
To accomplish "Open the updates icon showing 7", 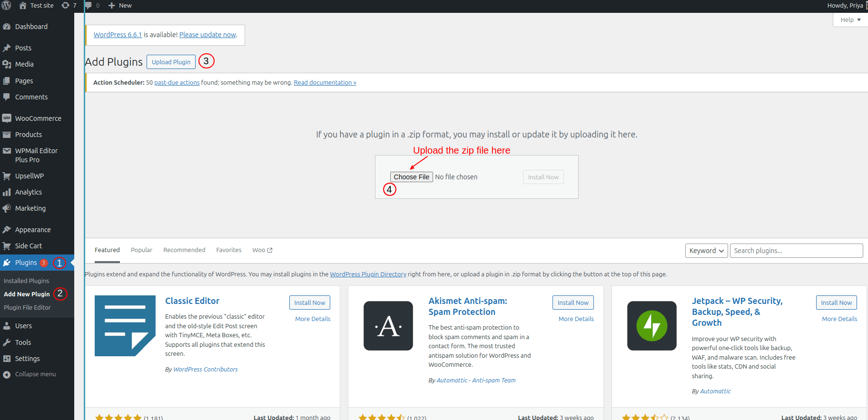I will click(69, 6).
